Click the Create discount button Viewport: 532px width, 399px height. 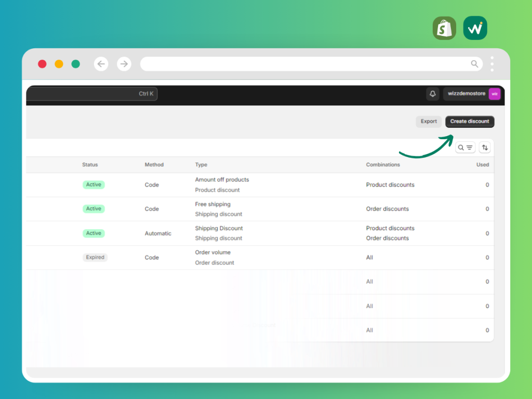pos(470,122)
